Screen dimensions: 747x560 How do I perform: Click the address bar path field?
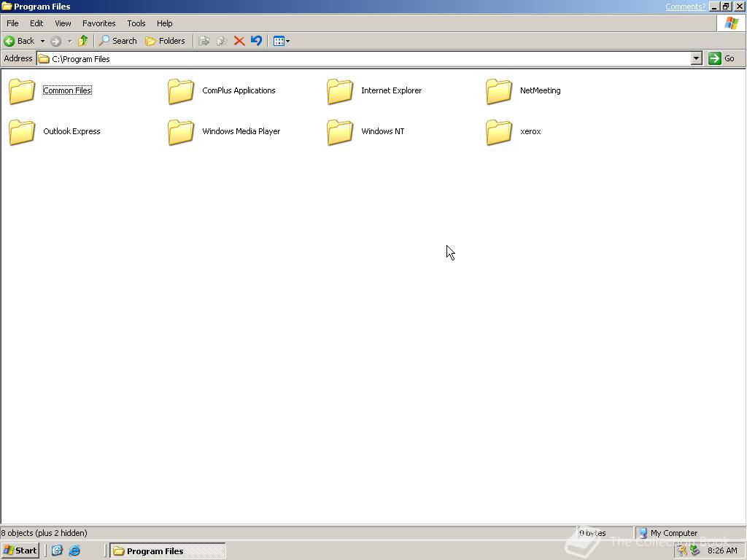point(365,58)
